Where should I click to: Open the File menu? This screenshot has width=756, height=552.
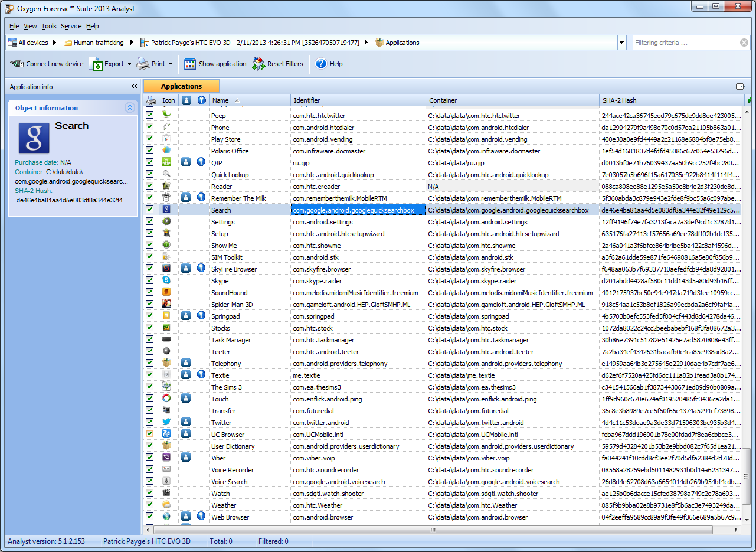pos(14,26)
